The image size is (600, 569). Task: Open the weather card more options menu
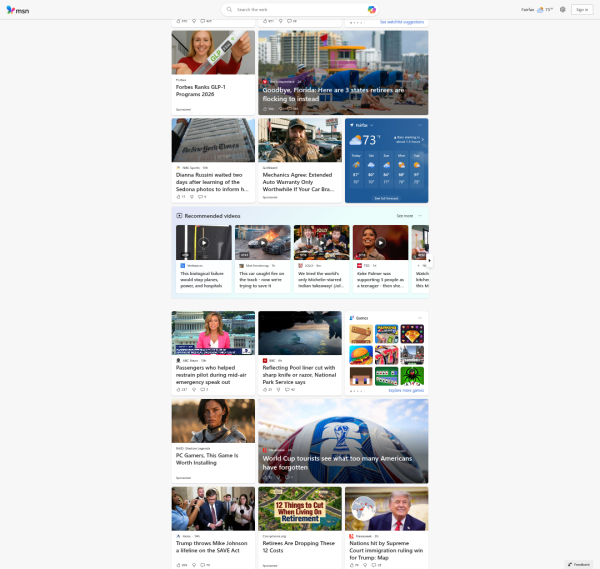pos(420,125)
